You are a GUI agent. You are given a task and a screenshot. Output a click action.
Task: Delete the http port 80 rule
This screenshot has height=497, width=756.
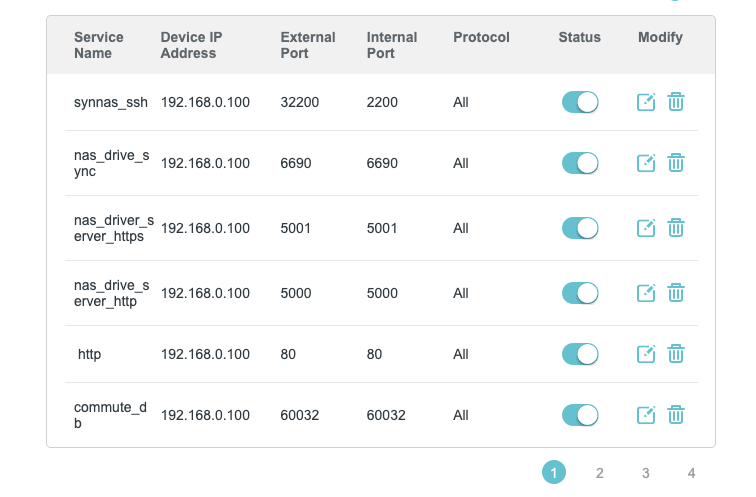676,354
